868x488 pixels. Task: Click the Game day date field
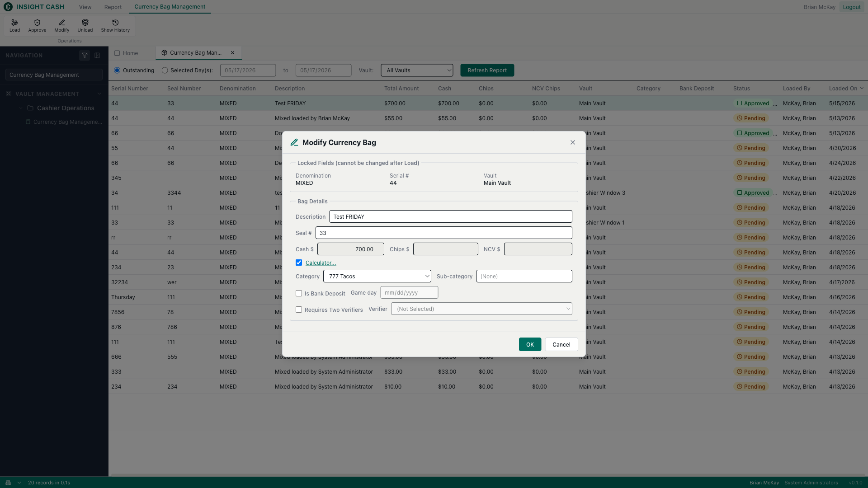[409, 292]
